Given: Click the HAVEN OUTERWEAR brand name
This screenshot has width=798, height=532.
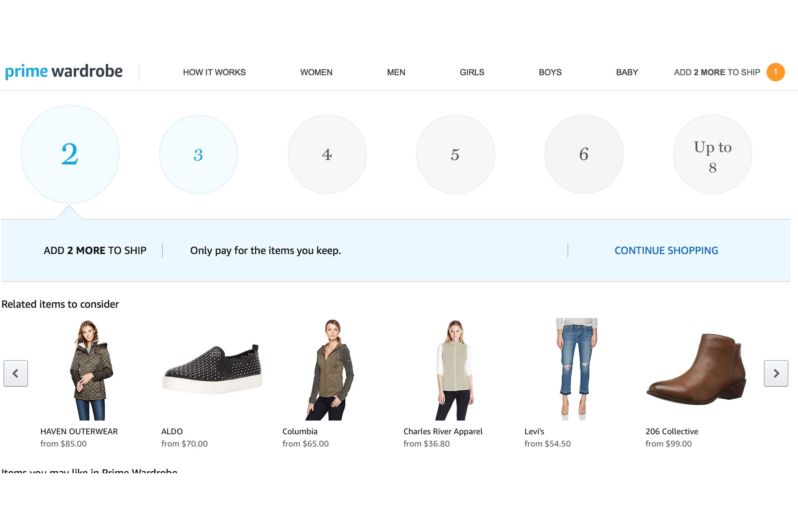Looking at the screenshot, I should pos(79,431).
